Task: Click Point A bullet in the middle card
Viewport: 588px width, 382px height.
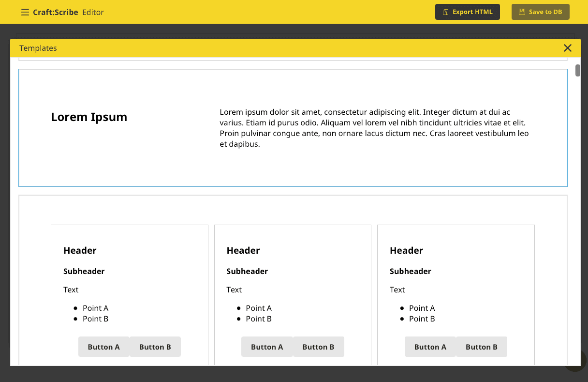Action: (x=259, y=308)
